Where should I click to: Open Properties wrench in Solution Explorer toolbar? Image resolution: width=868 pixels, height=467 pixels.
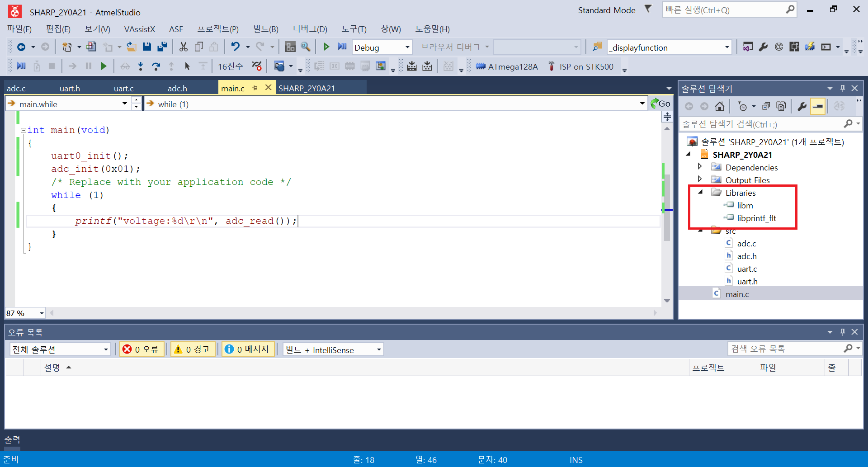[802, 106]
